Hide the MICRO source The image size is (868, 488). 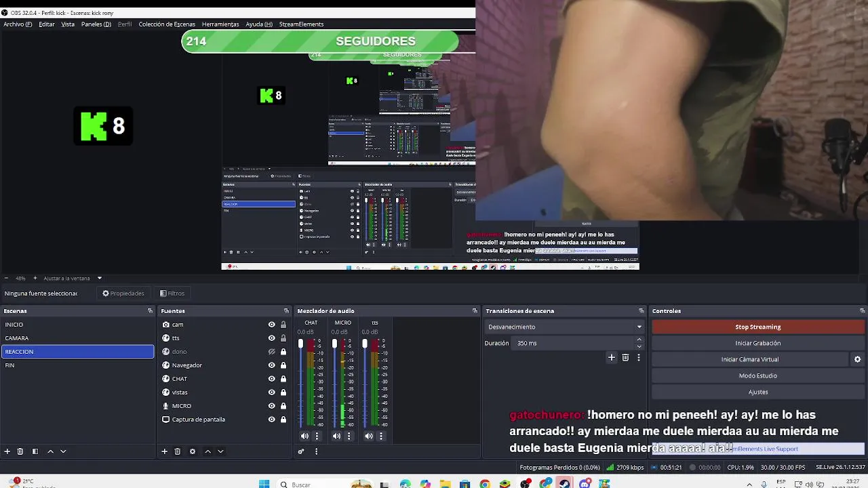272,406
